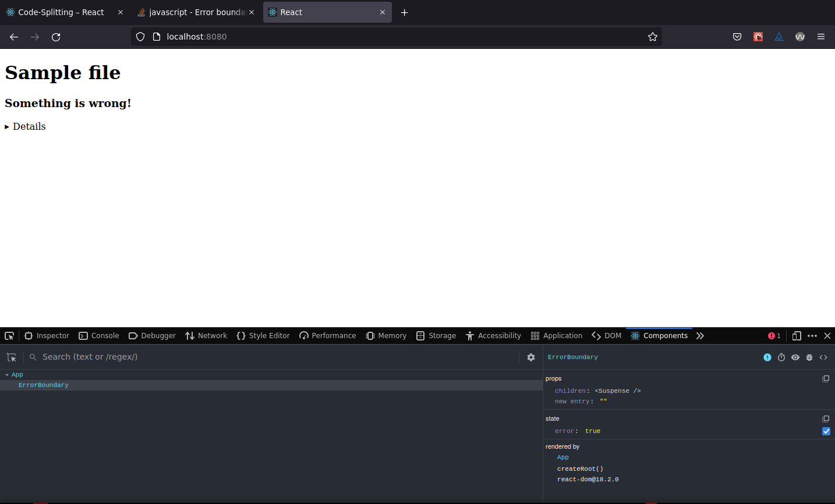Toggle responsive design mode
This screenshot has height=504, width=835.
click(797, 336)
